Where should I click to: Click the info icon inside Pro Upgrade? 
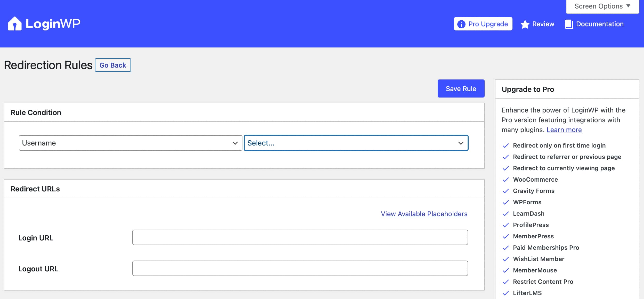click(x=461, y=23)
